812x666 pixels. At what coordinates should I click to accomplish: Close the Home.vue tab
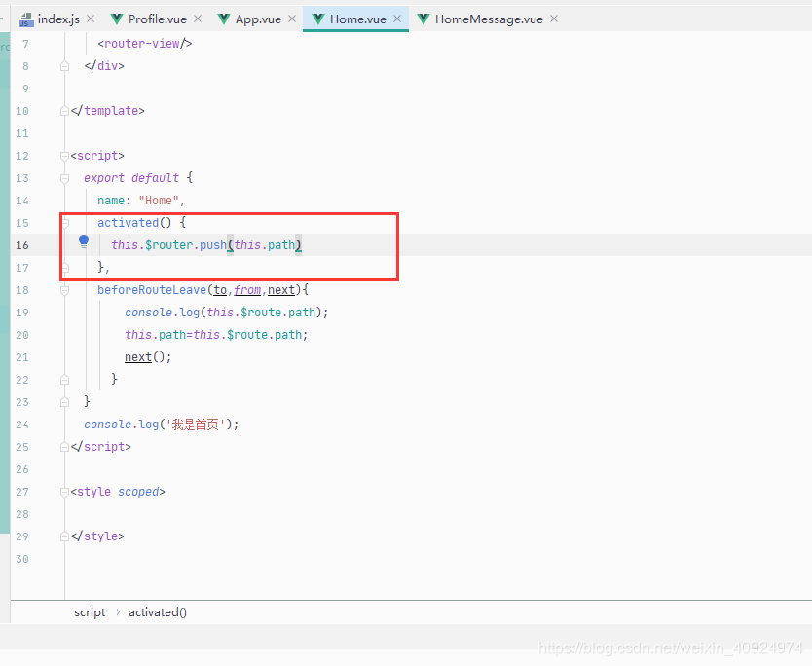(397, 18)
